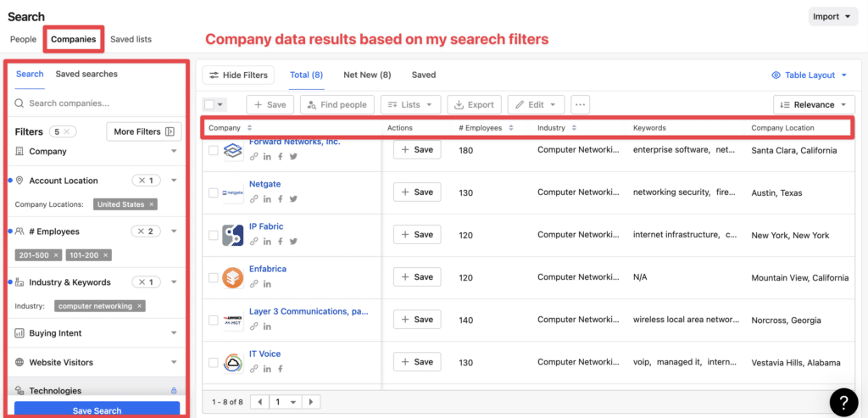
Task: Select the Total (8) tab
Action: tap(306, 75)
